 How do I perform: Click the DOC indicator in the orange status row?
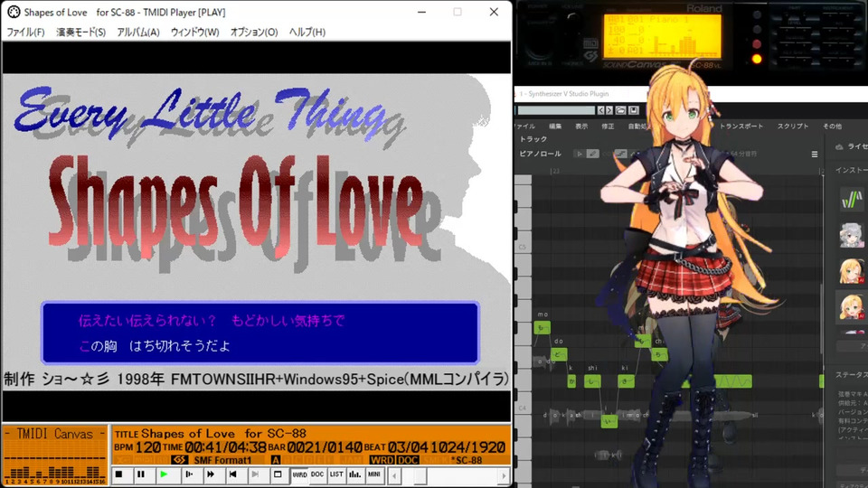(408, 460)
